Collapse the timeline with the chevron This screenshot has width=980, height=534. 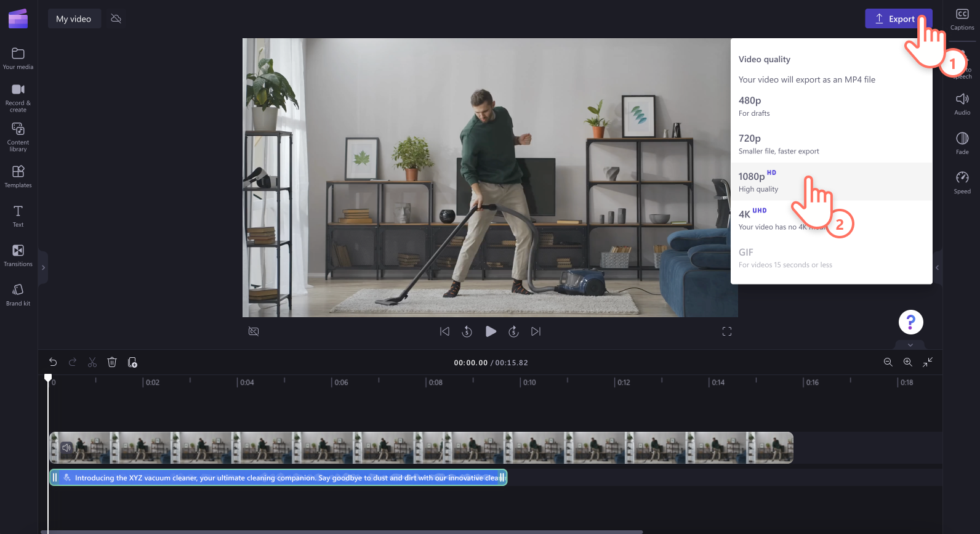tap(910, 345)
